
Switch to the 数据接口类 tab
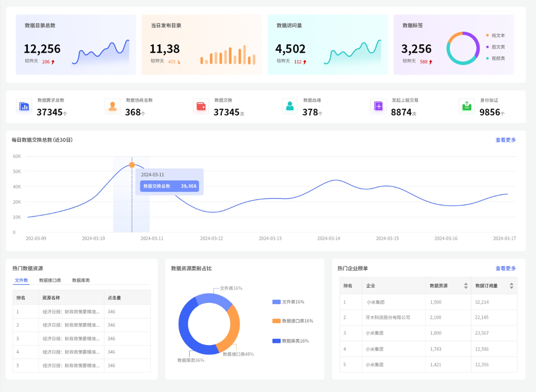point(50,280)
